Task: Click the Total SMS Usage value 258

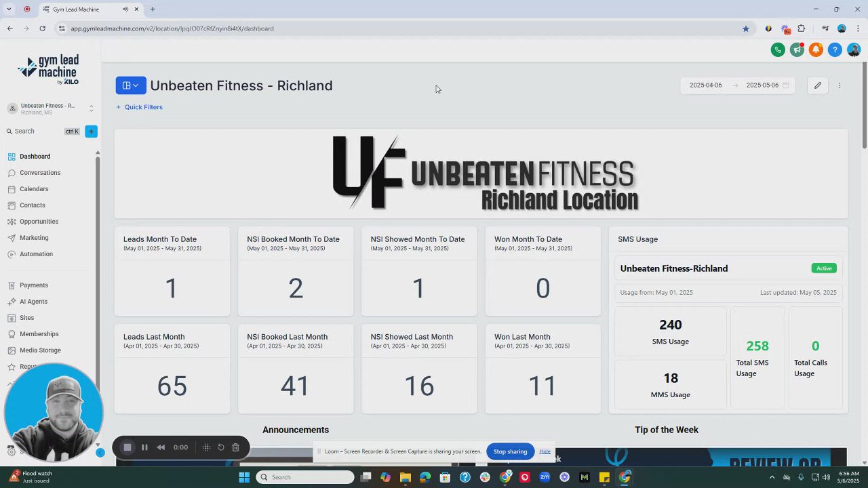Action: [757, 346]
